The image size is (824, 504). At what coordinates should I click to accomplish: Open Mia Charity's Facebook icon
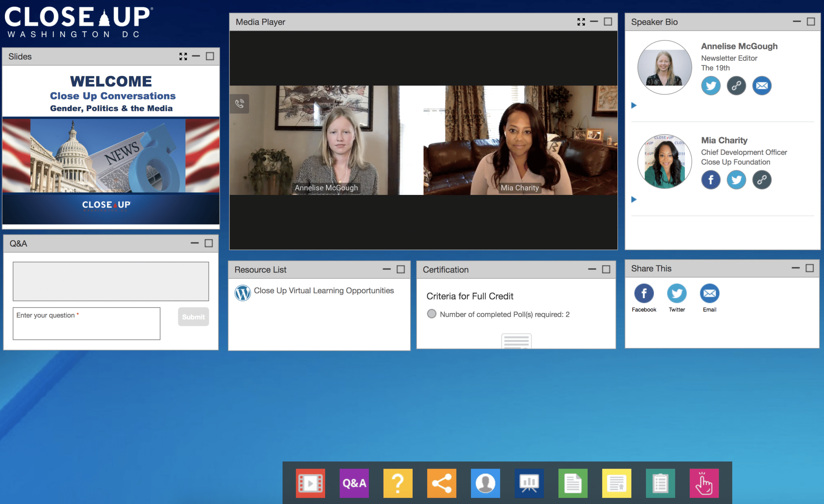pos(711,180)
